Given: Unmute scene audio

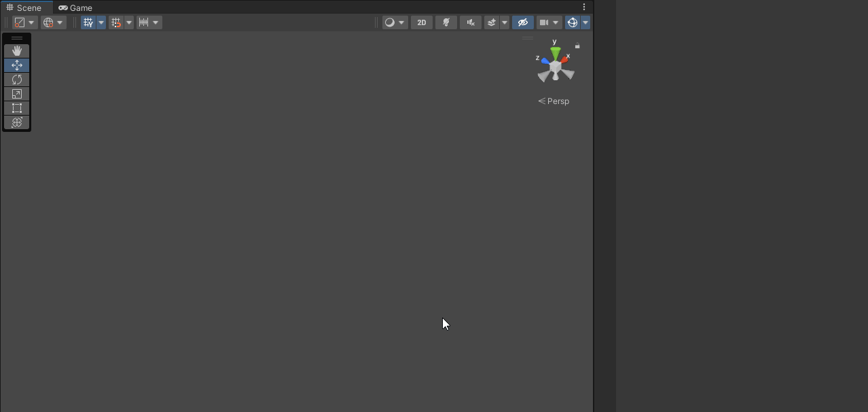Looking at the screenshot, I should [x=470, y=22].
